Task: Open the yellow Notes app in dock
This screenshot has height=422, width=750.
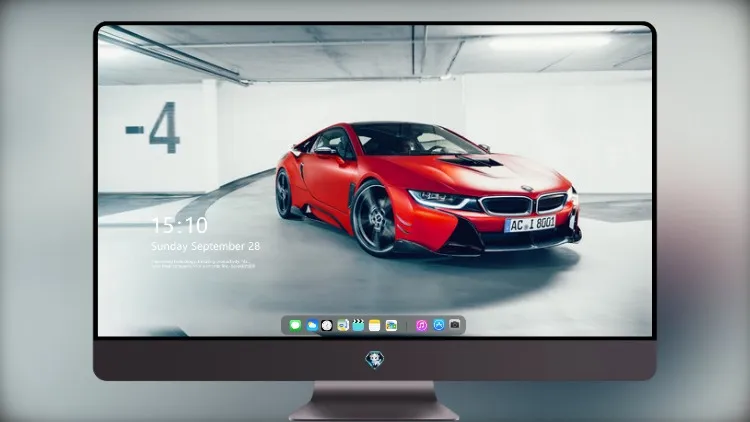Action: (375, 325)
